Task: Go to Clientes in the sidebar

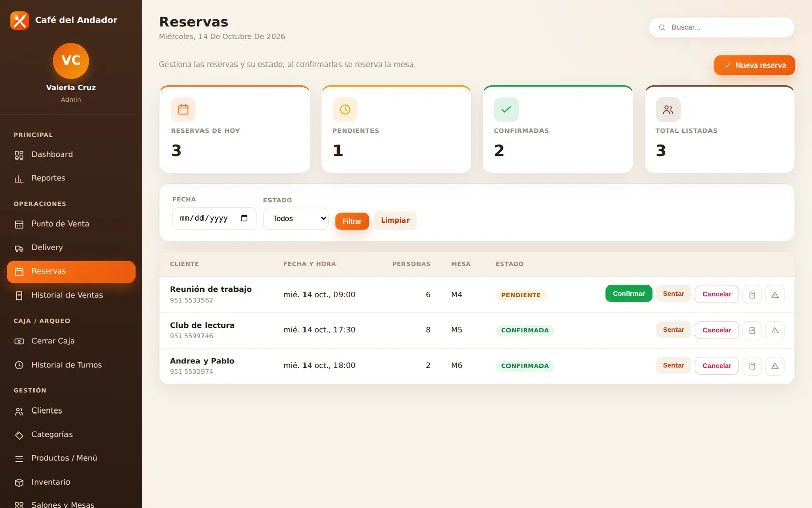Action: [x=71, y=411]
